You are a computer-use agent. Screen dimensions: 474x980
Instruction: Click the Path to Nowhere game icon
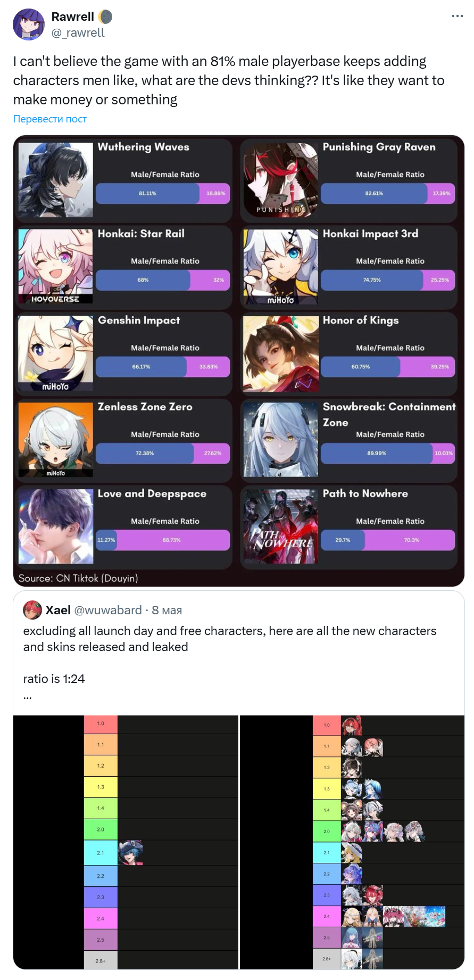[281, 526]
